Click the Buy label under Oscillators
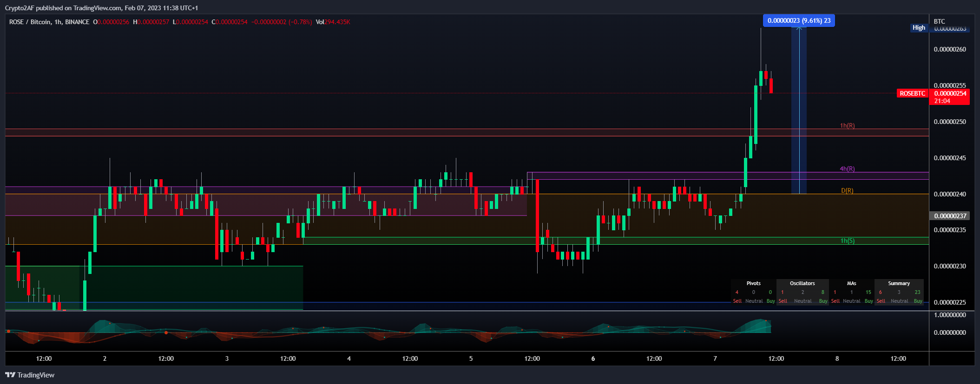Viewport: 980px width, 384px height. pyautogui.click(x=823, y=301)
